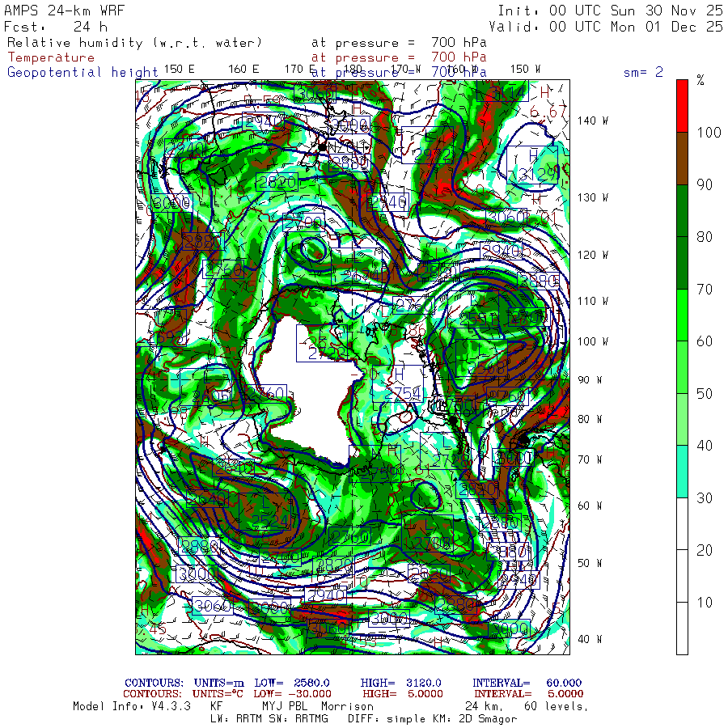Click the white 0–10% color bar segment

click(x=682, y=629)
